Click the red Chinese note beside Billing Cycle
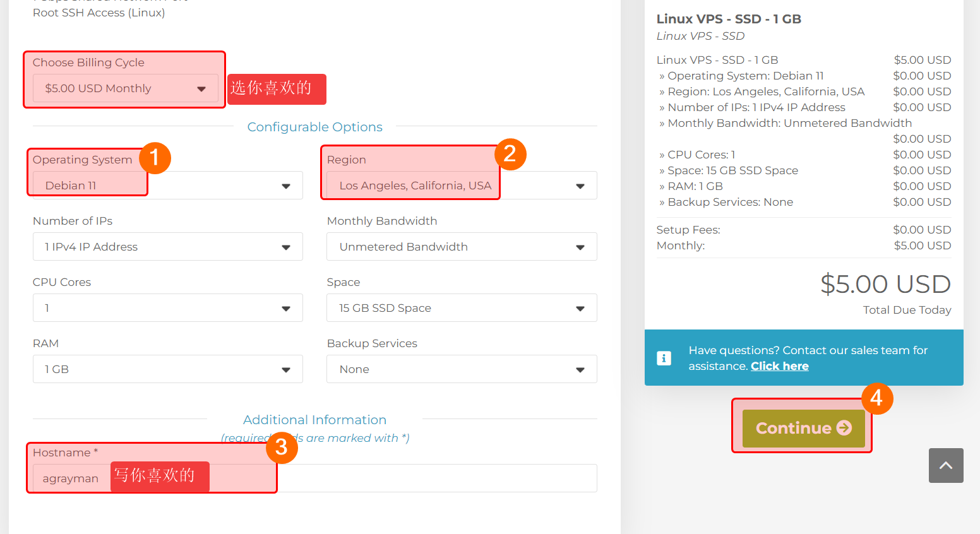The image size is (980, 534). pos(277,88)
